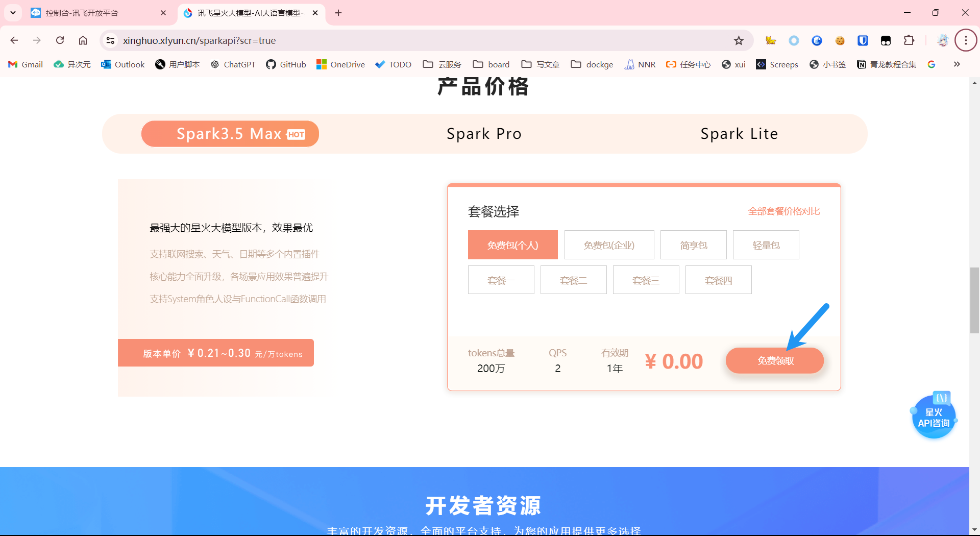
Task: Bookmark this page with the star icon
Action: [x=739, y=41]
